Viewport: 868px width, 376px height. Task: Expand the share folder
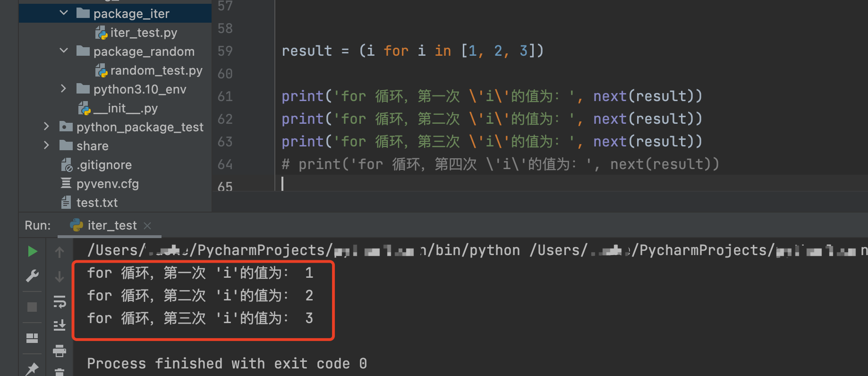pos(46,145)
